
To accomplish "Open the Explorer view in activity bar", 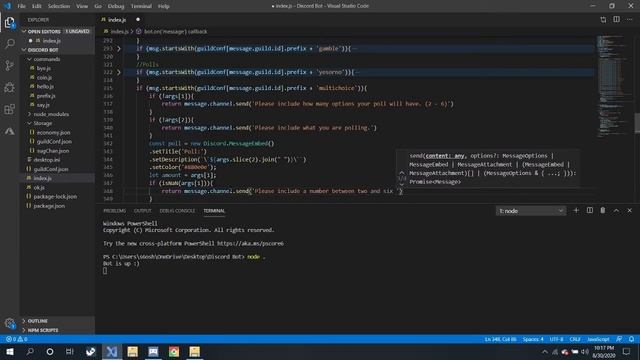I will 9,22.
